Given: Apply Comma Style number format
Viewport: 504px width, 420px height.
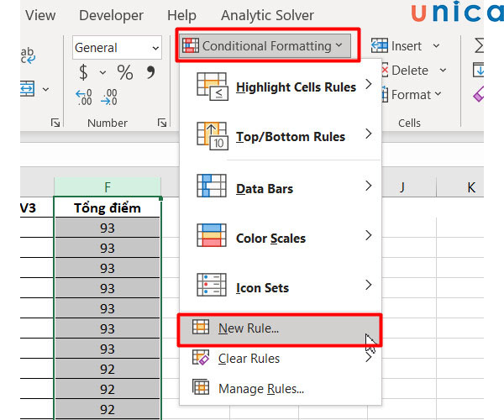Looking at the screenshot, I should (150, 72).
